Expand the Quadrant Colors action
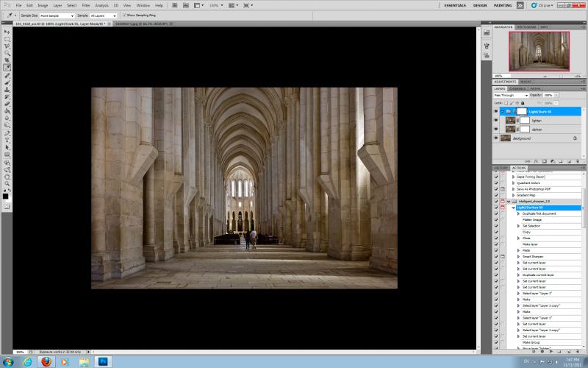 [513, 183]
